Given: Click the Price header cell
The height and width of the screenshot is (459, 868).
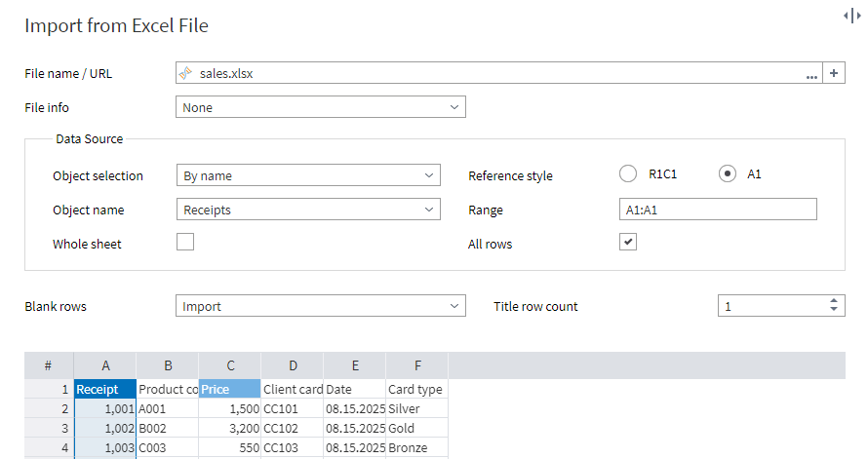Looking at the screenshot, I should 229,389.
